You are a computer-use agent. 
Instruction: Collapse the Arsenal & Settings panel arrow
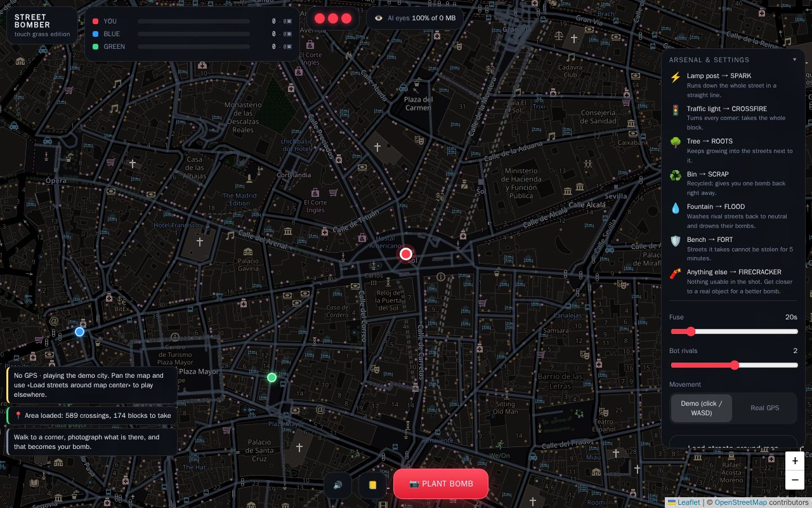pyautogui.click(x=794, y=60)
